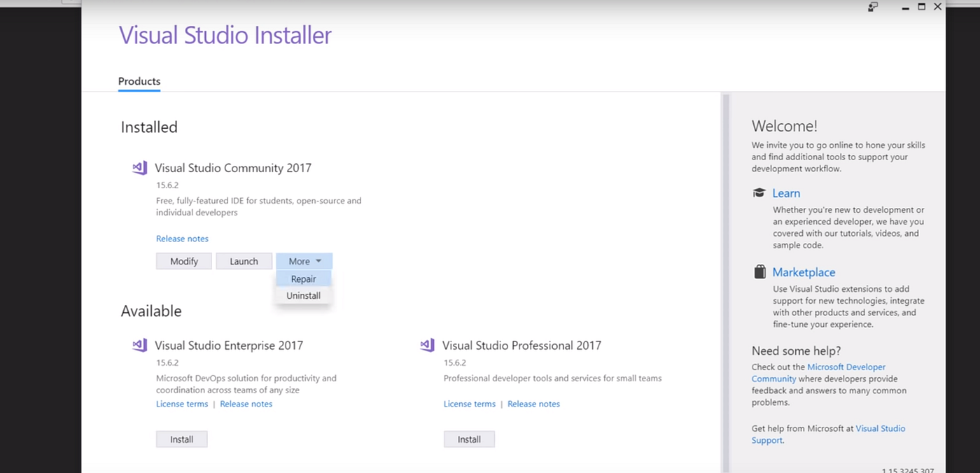The width and height of the screenshot is (980, 473).
Task: Choose Uninstall from the More menu
Action: tap(303, 295)
